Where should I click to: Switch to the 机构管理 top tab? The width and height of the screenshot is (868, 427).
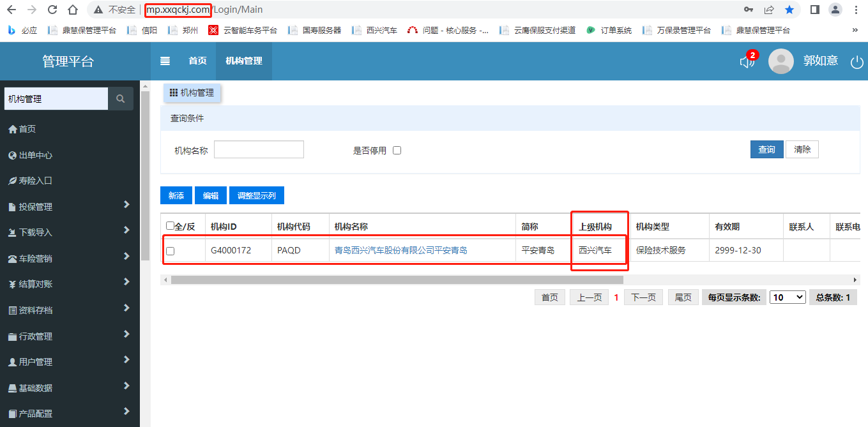[x=244, y=61]
